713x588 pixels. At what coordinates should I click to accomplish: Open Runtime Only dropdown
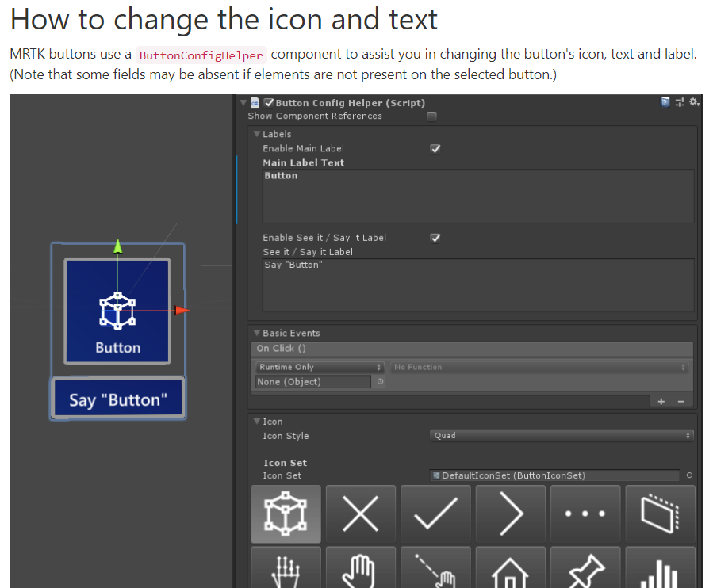[x=319, y=367]
